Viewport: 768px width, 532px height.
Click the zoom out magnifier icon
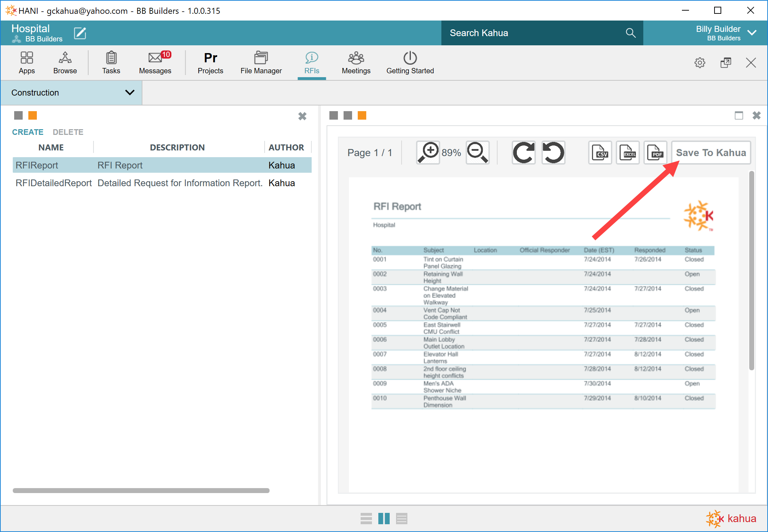coord(478,153)
